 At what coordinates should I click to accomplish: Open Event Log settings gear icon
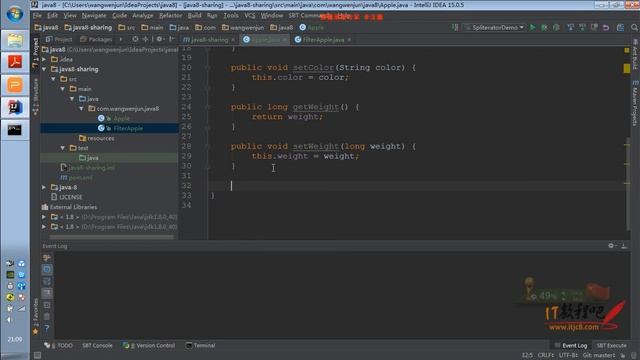click(x=611, y=246)
